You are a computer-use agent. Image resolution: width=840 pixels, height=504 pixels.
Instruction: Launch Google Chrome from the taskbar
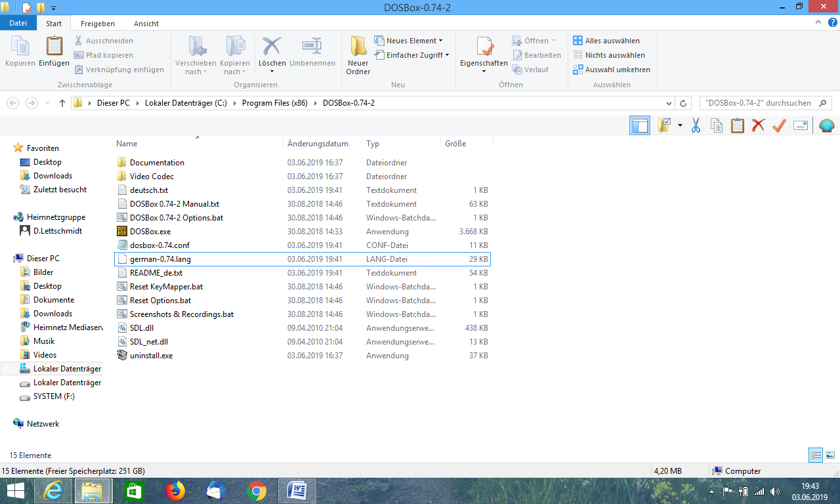(257, 491)
